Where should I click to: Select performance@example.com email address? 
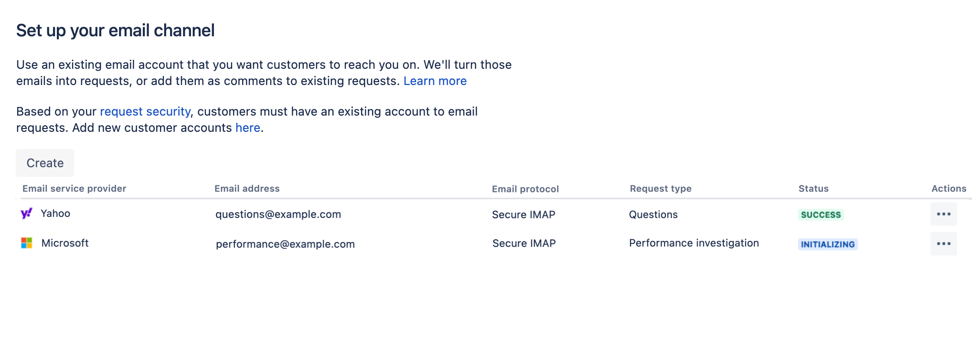pos(285,244)
